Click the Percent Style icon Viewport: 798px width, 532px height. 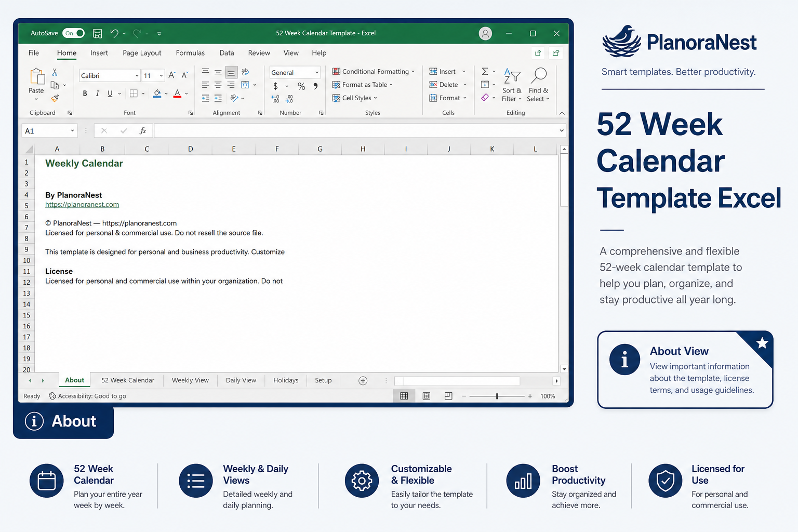(301, 86)
